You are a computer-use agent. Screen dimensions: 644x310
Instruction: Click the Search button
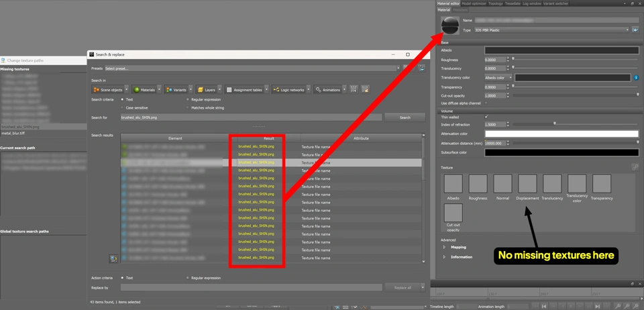[x=405, y=117]
